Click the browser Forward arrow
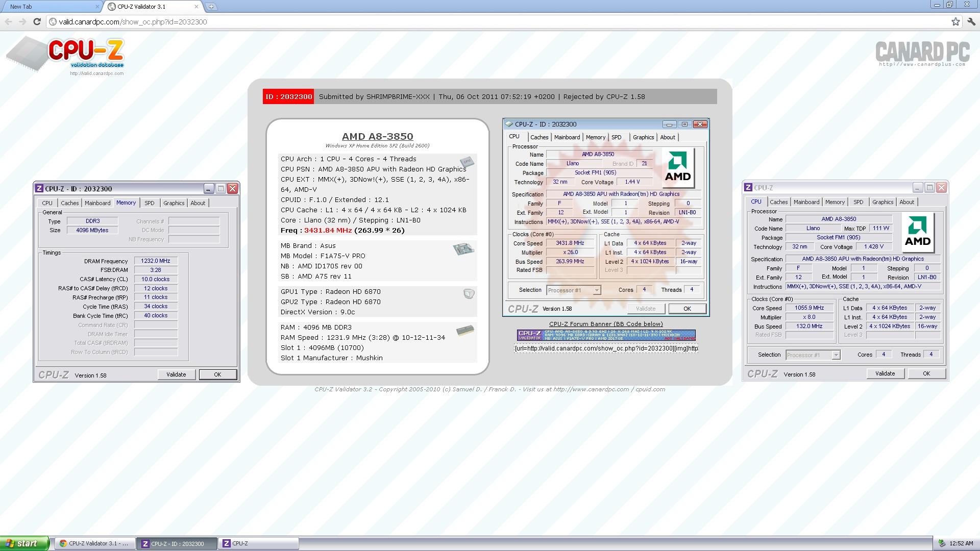The image size is (980, 551). (22, 21)
